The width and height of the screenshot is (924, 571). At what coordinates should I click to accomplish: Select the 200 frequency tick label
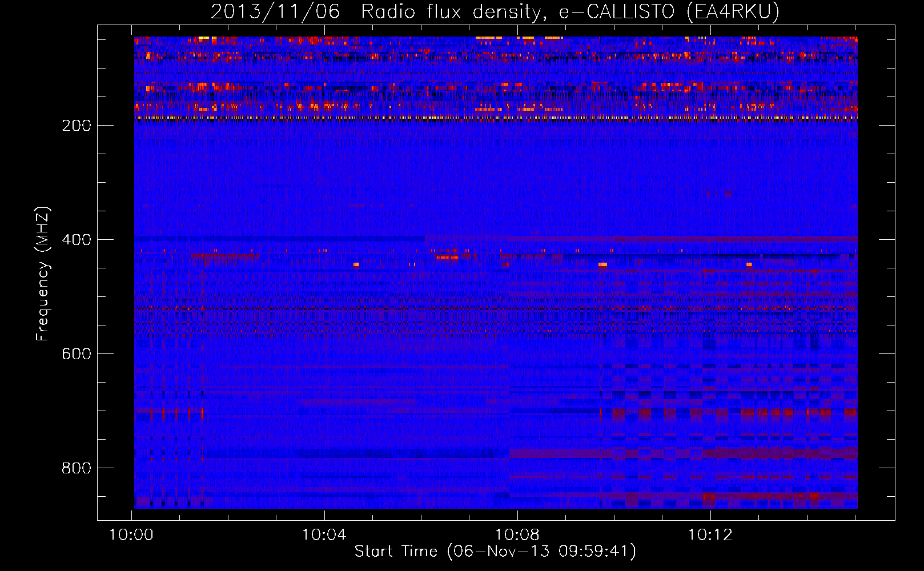77,126
